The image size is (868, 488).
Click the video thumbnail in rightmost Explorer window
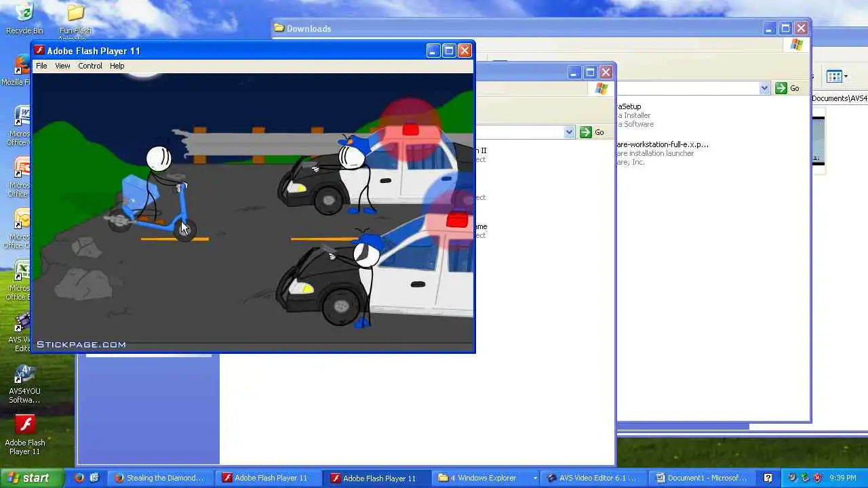click(x=818, y=142)
